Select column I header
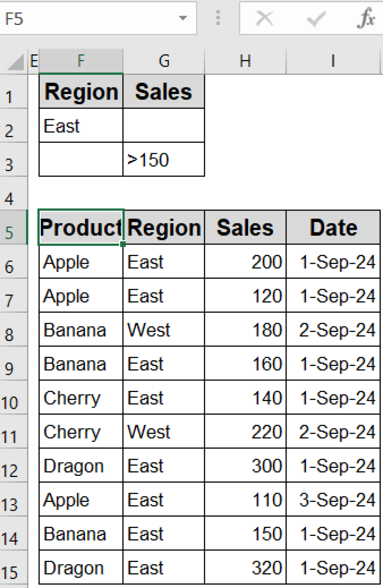Viewport: 383px width, 588px height. click(x=333, y=61)
